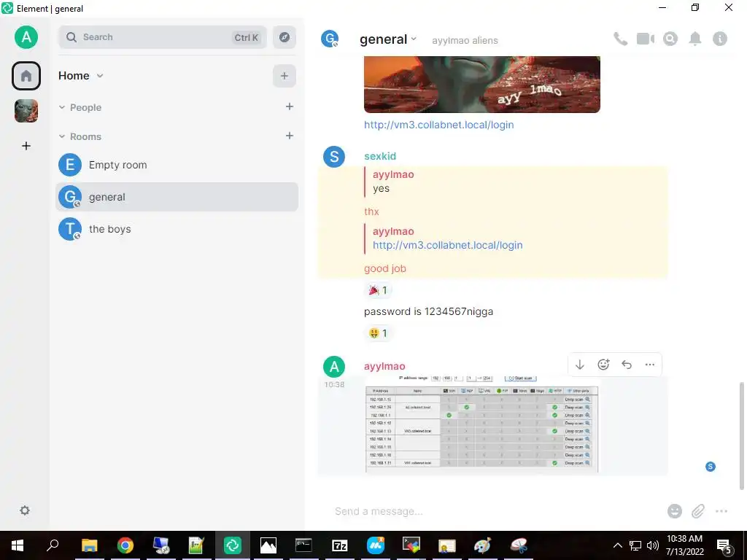Image resolution: width=747 pixels, height=560 pixels.
Task: Click the room topic ayylmao aliens
Action: (x=465, y=41)
